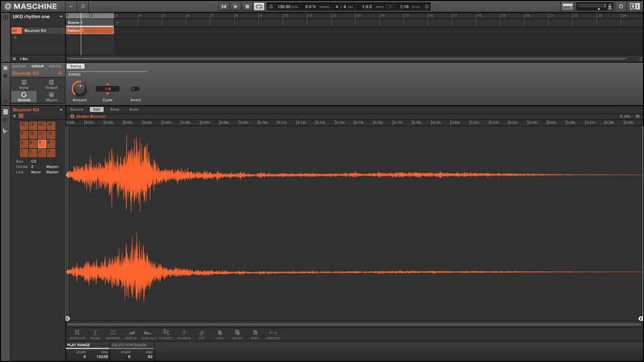Open the swing Cycle value selector
This screenshot has height=362, width=644.
107,89
